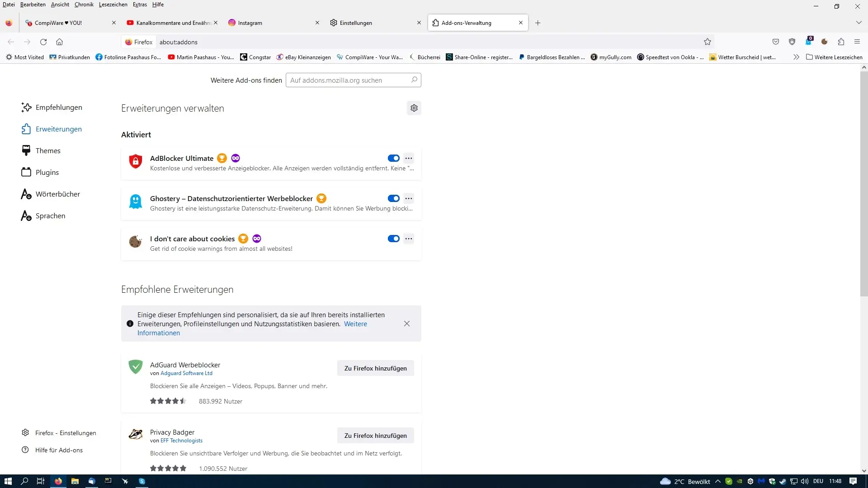Open the eBay Kleinanzeigen bookmark
Screen dimensions: 868x488
pos(304,57)
